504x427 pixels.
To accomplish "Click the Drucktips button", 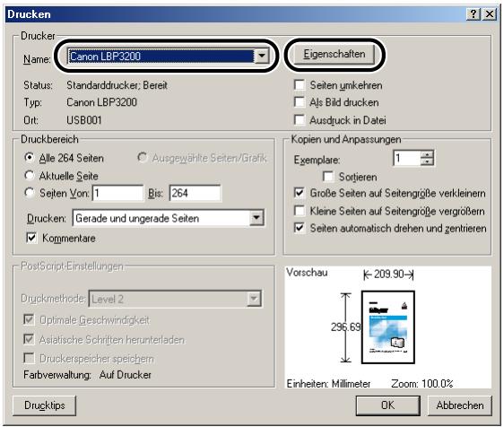I will point(44,405).
